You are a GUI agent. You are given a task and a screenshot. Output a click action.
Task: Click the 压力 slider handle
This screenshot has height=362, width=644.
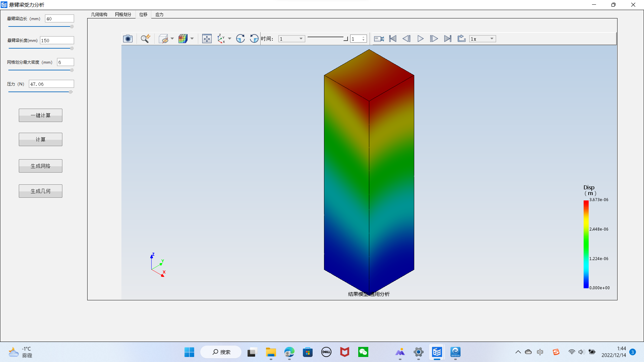point(71,92)
